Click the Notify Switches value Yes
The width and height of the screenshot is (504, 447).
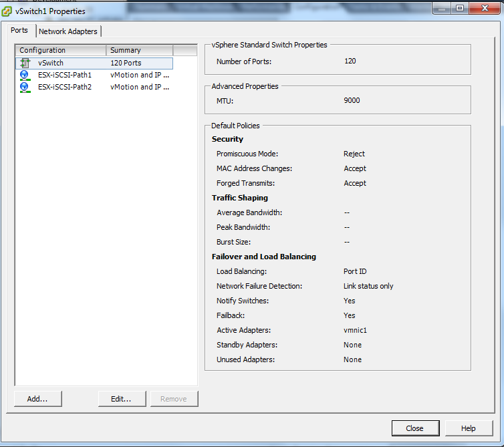coord(349,301)
